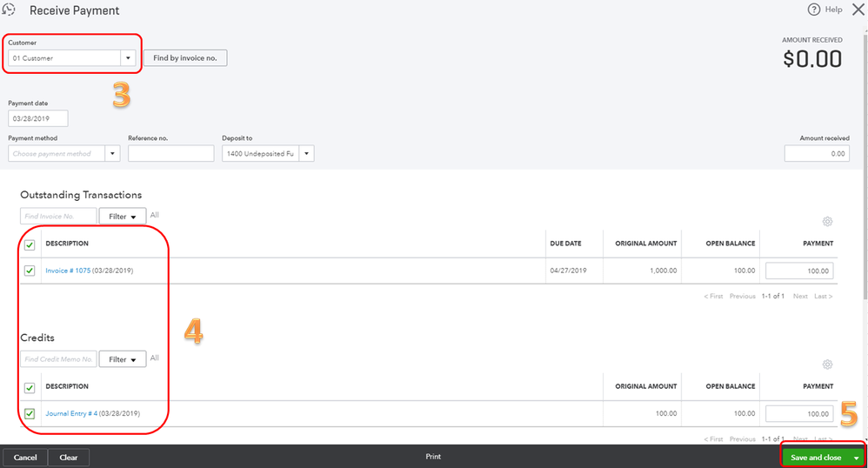Click the Save and close button
Screen dimensions: 868x468
[816, 458]
